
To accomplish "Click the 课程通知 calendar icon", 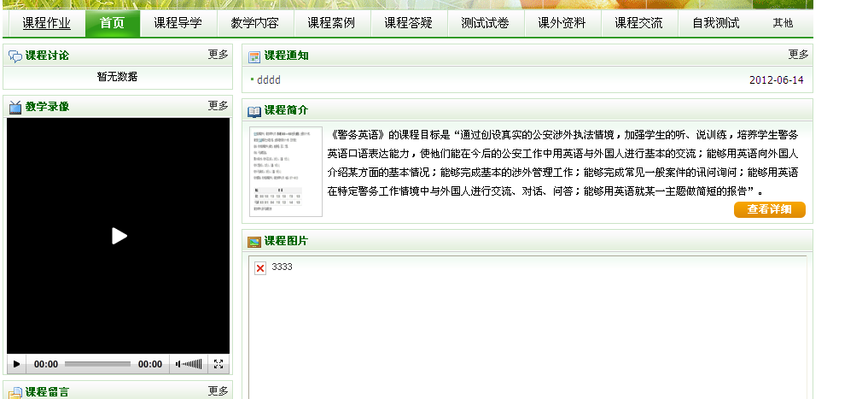I will [253, 56].
